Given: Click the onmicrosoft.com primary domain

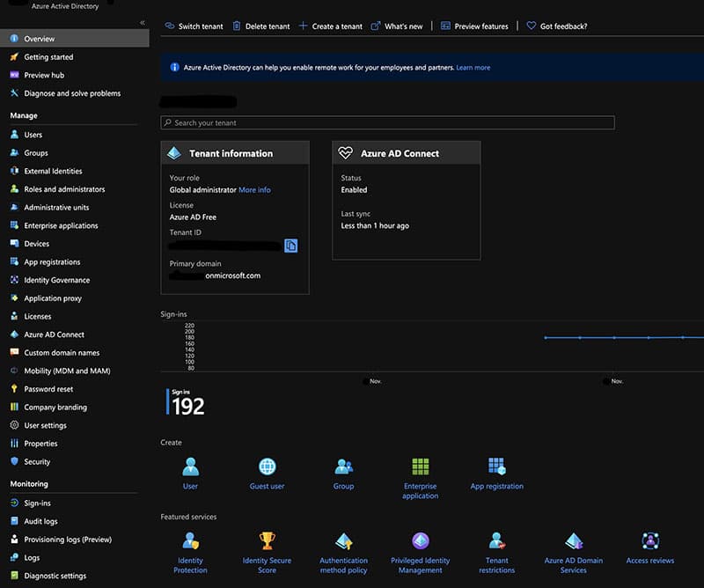Looking at the screenshot, I should coord(232,276).
